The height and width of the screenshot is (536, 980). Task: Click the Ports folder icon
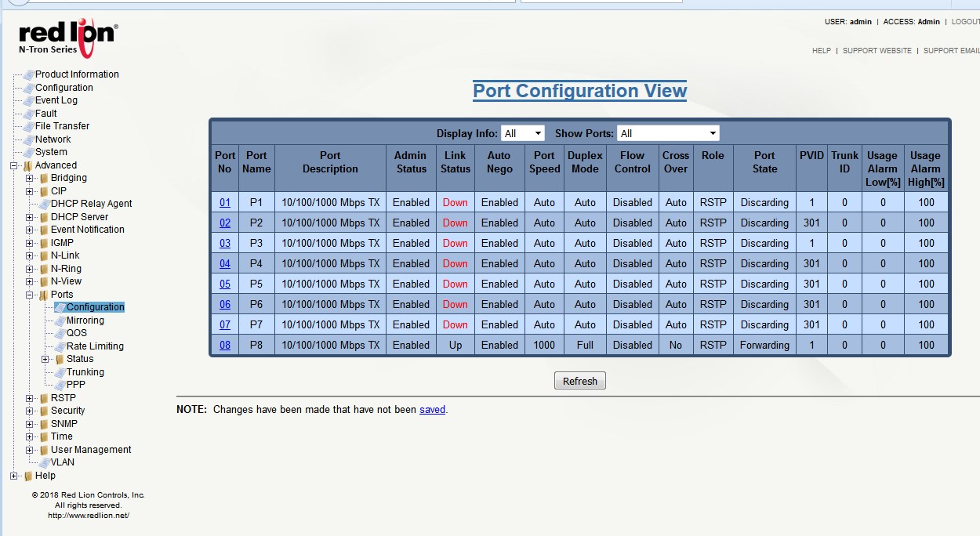(44, 295)
